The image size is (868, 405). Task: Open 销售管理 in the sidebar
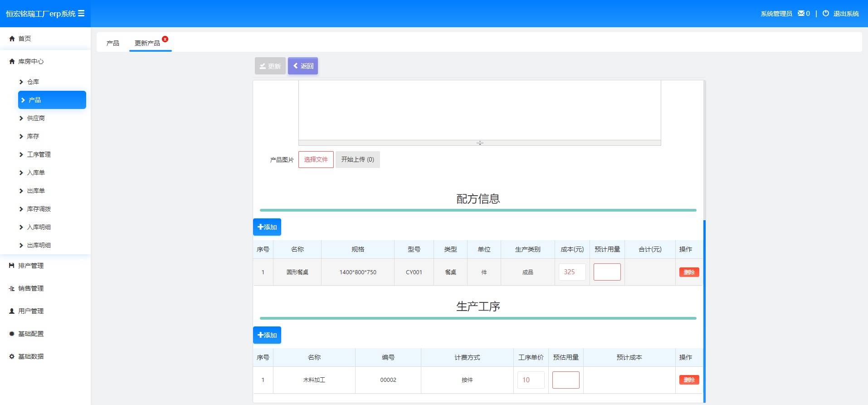(31, 288)
